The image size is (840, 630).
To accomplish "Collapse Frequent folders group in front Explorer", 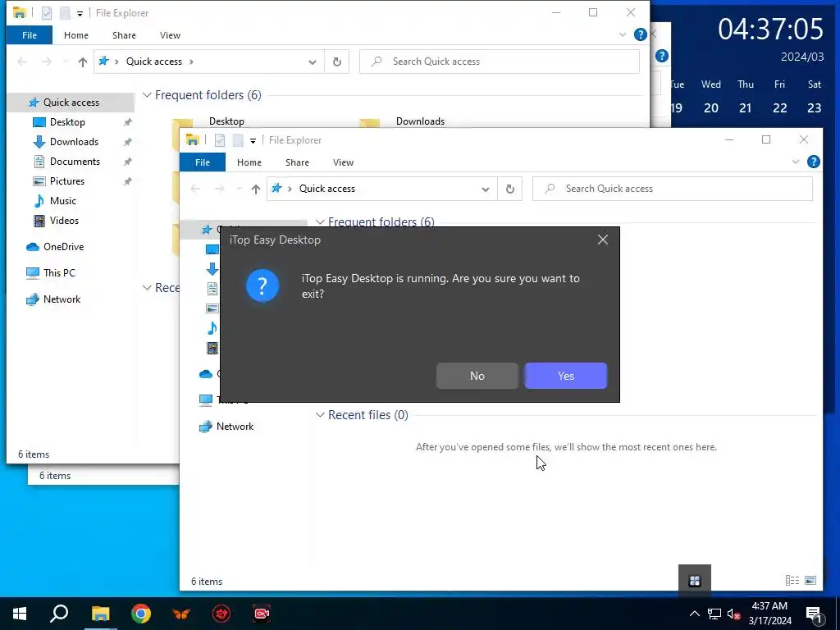I will (320, 221).
